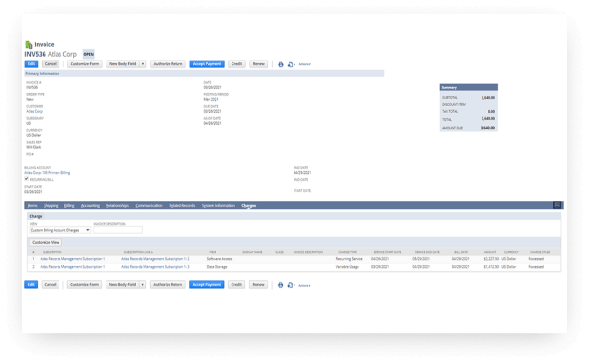
Task: Open row 1 Atlas Records Management Subscription 1 link
Action: pyautogui.click(x=72, y=259)
